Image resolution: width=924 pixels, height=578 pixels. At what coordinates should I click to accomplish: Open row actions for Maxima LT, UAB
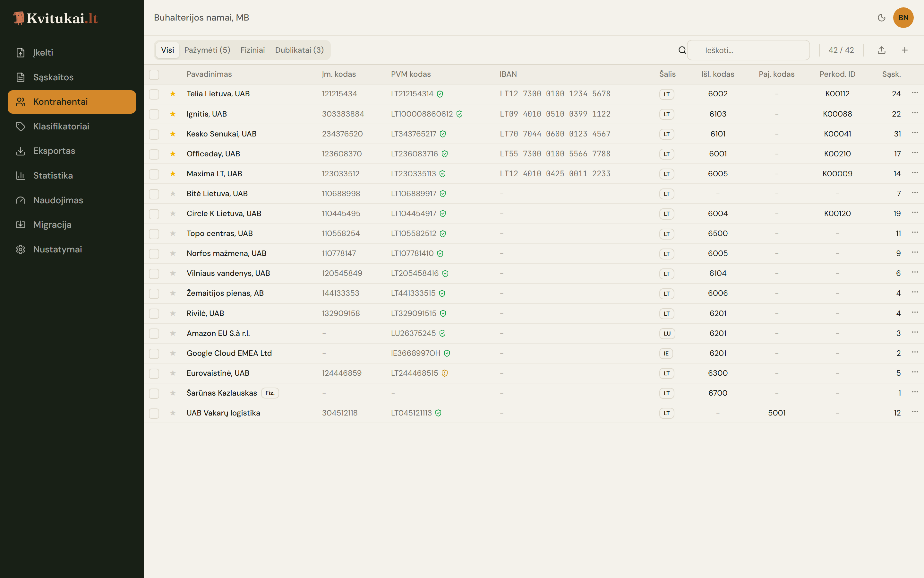coord(915,173)
